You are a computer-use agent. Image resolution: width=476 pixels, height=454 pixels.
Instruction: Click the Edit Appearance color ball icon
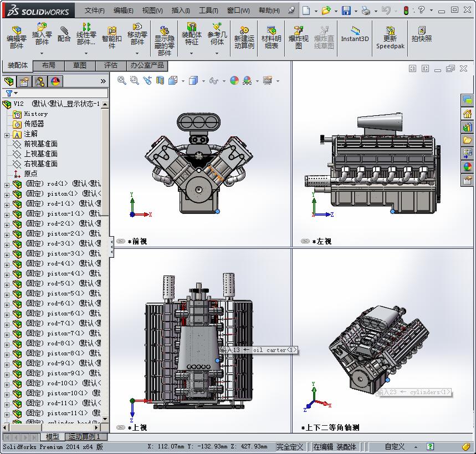pyautogui.click(x=234, y=81)
